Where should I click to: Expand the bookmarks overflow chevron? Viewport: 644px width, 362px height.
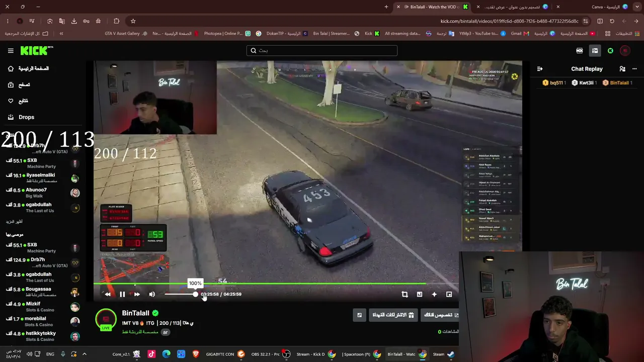click(61, 34)
